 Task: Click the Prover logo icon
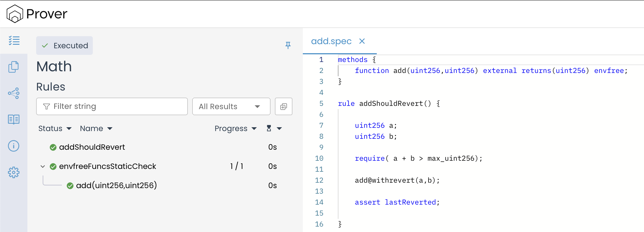15,14
